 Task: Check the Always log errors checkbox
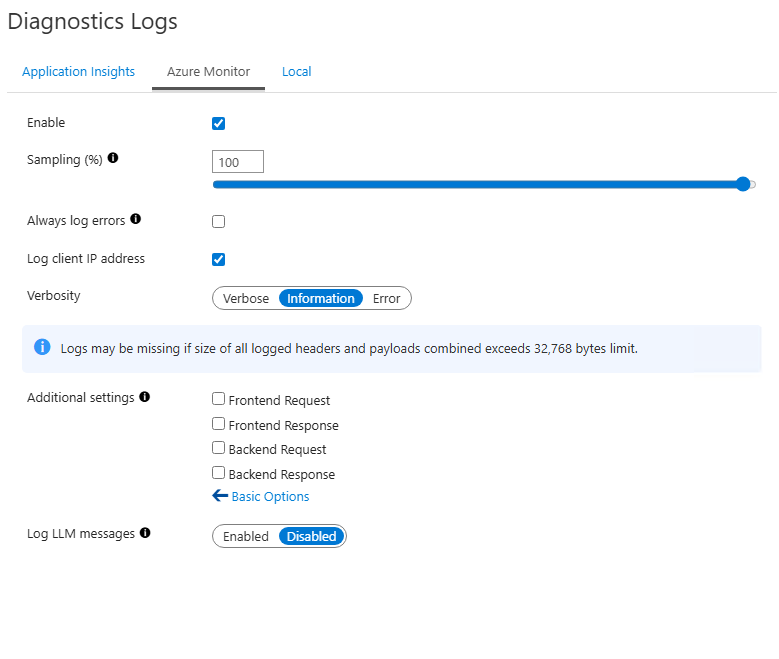point(219,221)
